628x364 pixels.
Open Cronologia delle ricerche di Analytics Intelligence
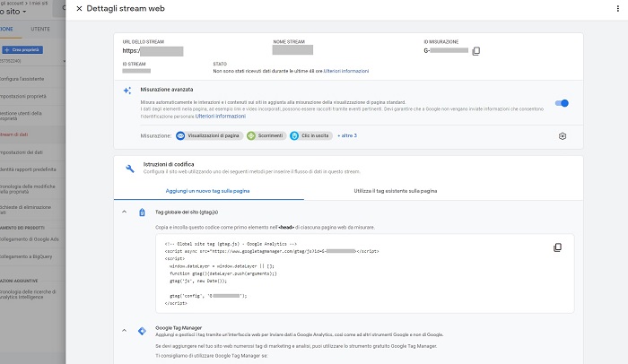28,294
